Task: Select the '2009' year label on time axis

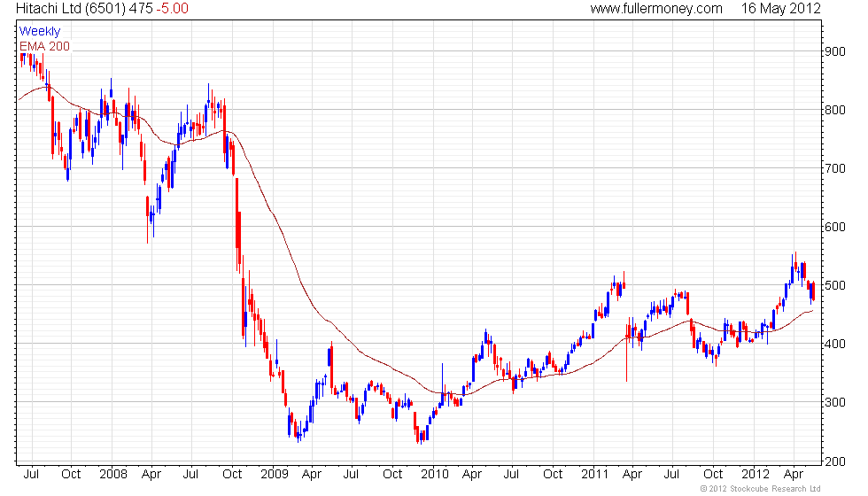Action: pyautogui.click(x=274, y=475)
